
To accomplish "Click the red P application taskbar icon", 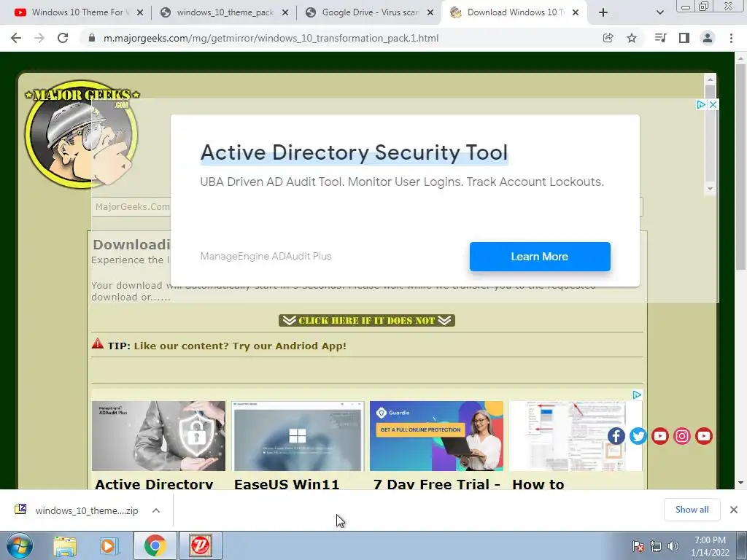I will click(x=200, y=545).
